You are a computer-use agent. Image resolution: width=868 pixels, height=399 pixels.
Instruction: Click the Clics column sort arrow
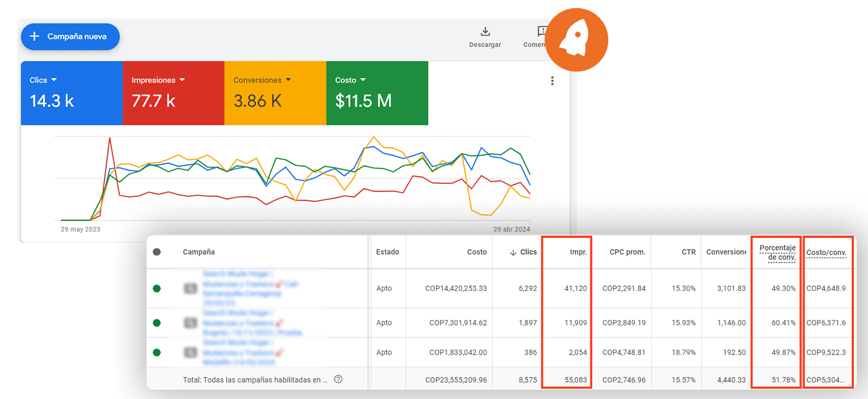pyautogui.click(x=513, y=252)
